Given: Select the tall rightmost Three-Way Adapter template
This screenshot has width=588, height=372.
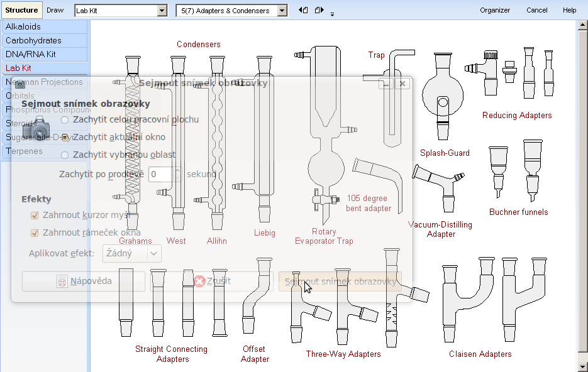Looking at the screenshot, I should coord(407,298).
